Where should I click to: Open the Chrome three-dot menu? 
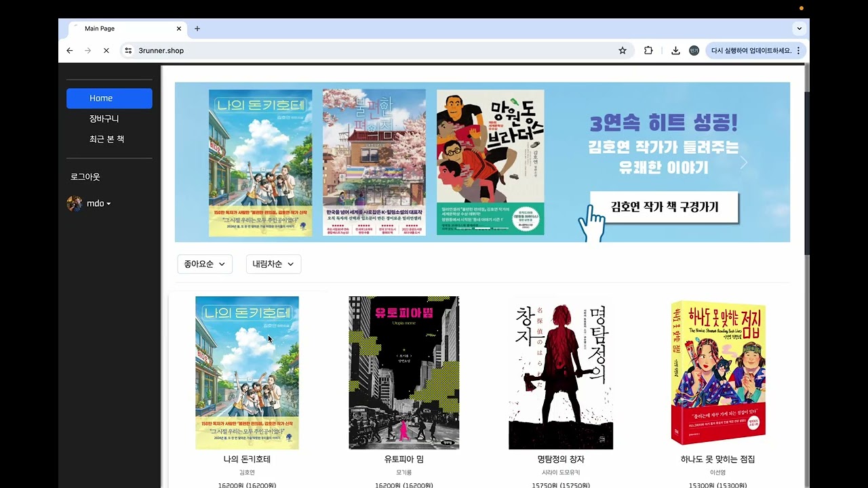[x=798, y=51]
